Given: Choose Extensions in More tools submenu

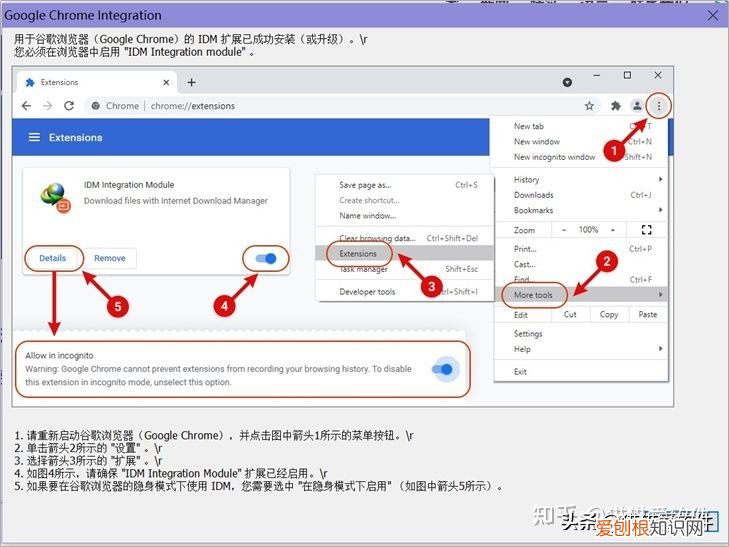Looking at the screenshot, I should [404, 253].
